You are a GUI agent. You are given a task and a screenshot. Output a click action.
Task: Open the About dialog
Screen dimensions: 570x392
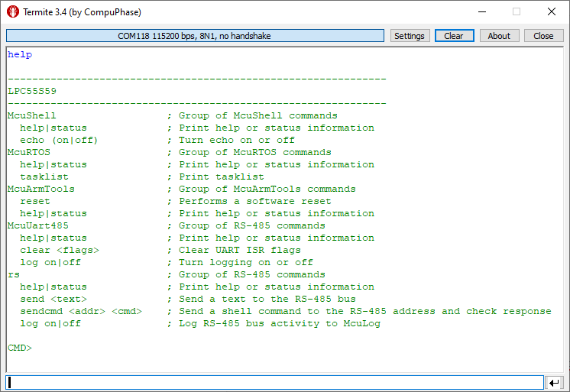(499, 36)
